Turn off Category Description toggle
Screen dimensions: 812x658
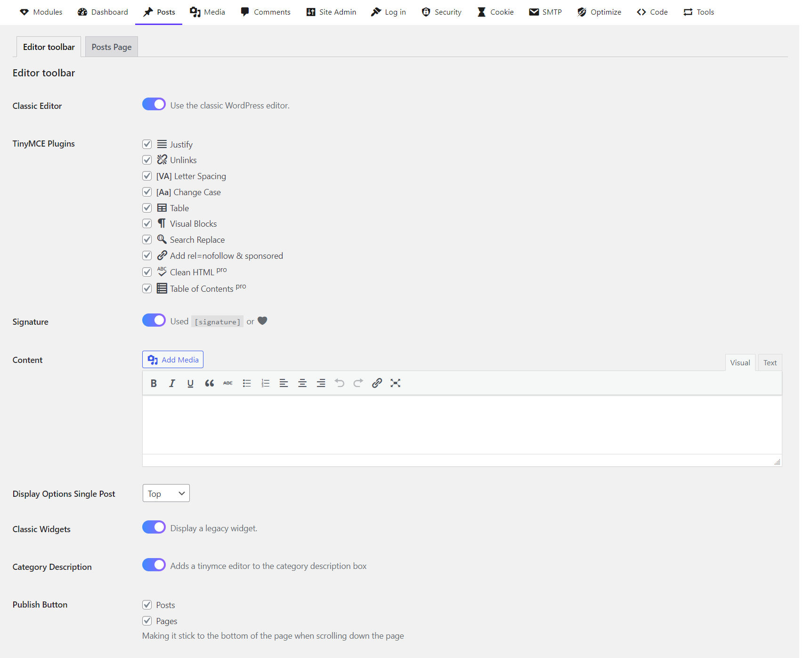coord(154,565)
